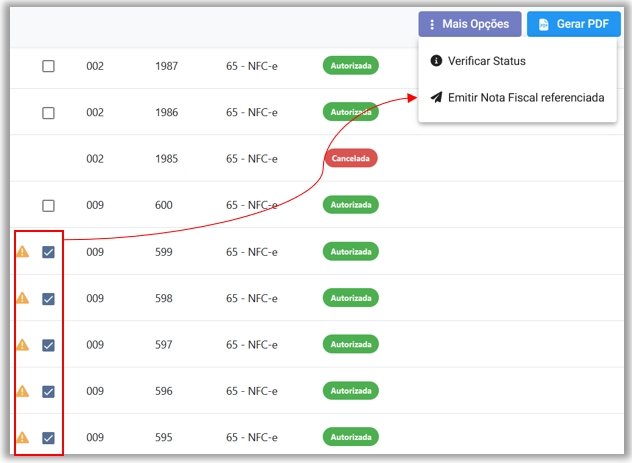
Task: Click warning triangle on row 597
Action: tap(22, 344)
